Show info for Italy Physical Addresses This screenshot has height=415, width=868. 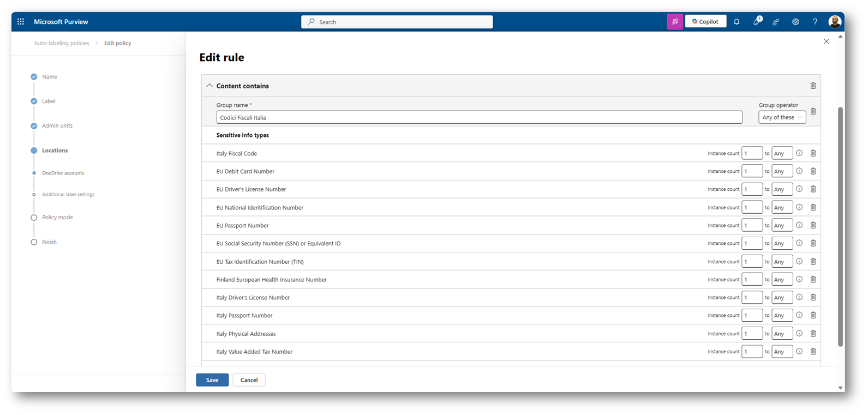(x=799, y=333)
